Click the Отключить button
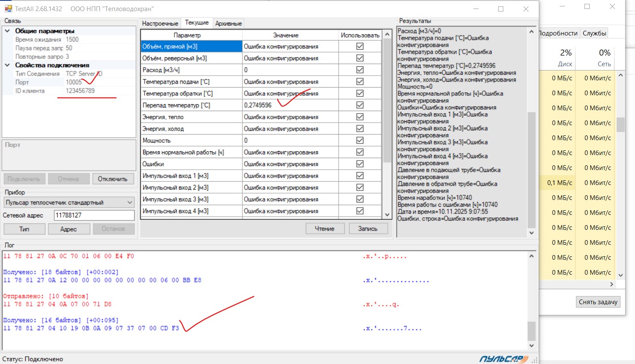The image size is (635, 364). 112,179
